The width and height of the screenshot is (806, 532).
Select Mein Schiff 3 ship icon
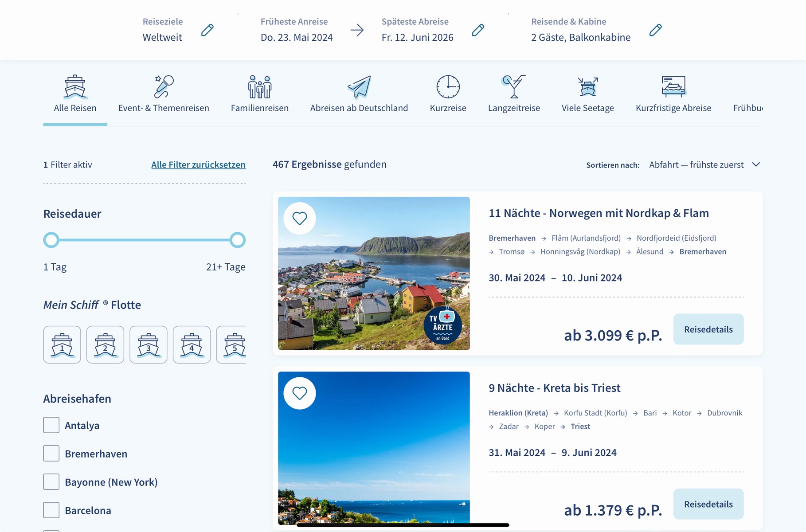(149, 345)
